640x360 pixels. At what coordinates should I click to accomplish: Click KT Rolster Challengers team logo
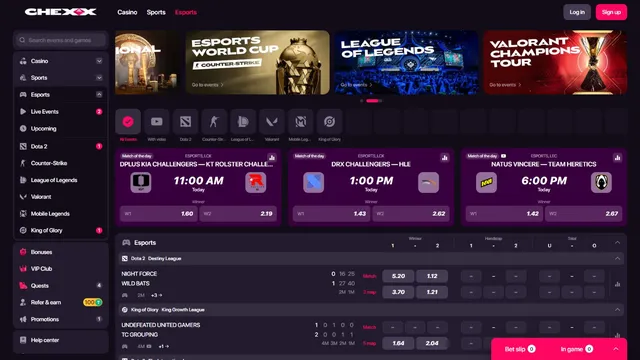click(256, 182)
